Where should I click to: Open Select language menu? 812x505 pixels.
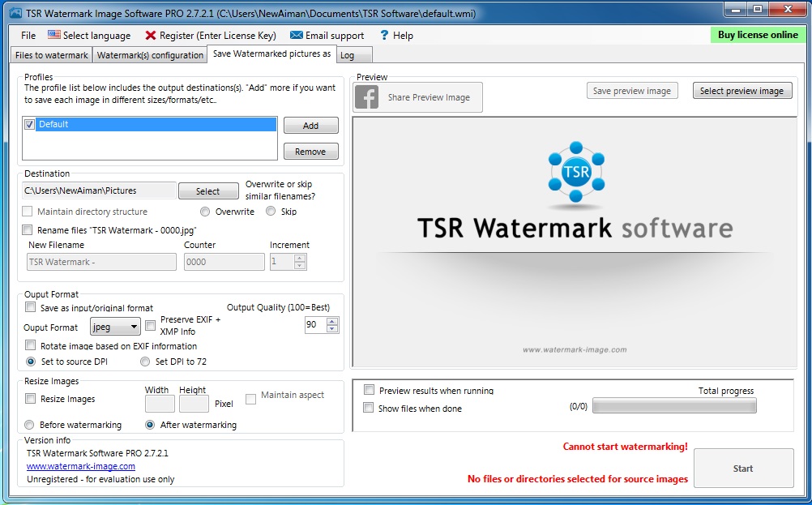[89, 35]
